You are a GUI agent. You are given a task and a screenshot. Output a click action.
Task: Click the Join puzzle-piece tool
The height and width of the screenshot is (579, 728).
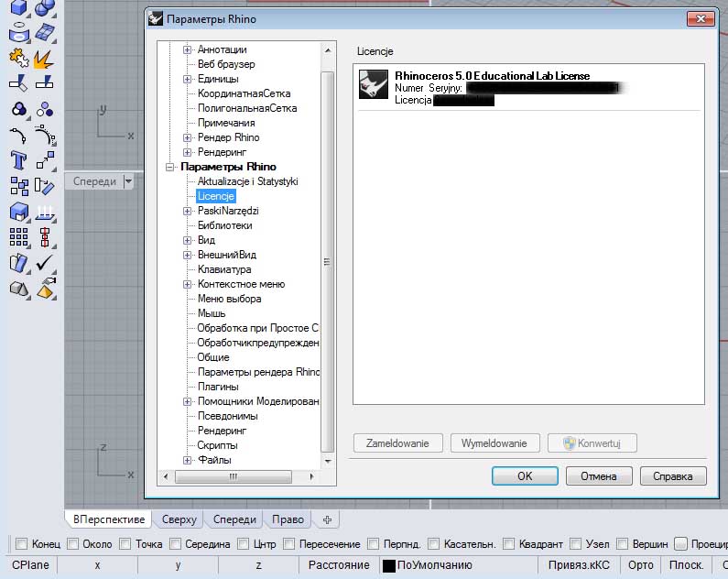coord(18,58)
